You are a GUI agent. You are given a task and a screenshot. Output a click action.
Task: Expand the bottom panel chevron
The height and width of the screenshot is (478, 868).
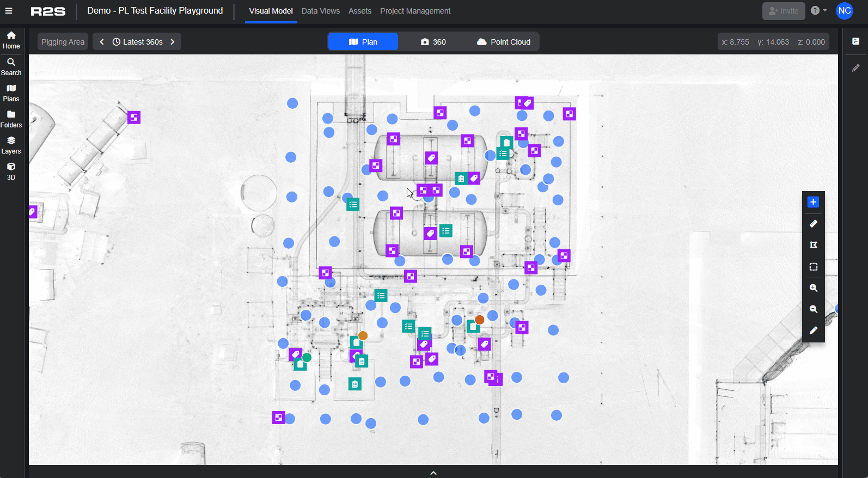pos(433,473)
